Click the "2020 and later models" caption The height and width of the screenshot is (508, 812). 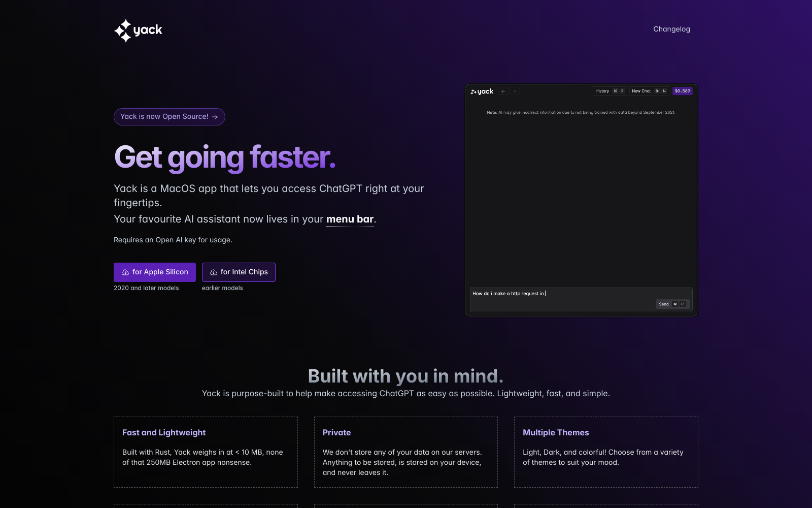146,288
